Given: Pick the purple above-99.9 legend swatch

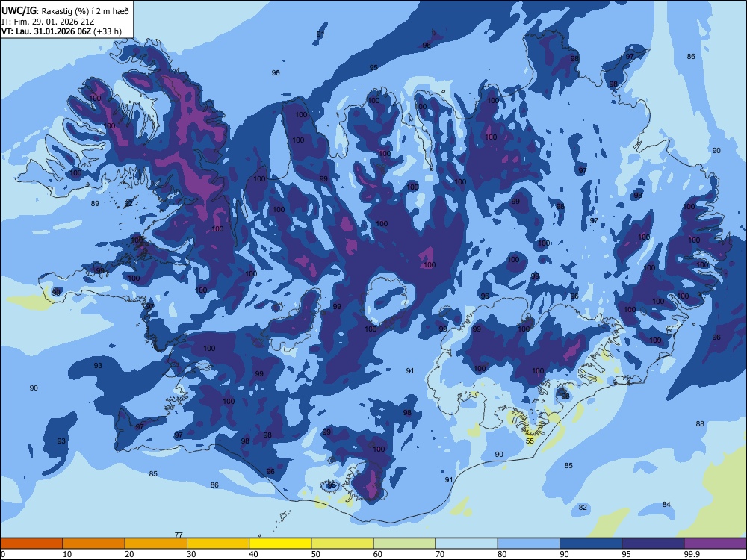Looking at the screenshot, I should [715, 544].
